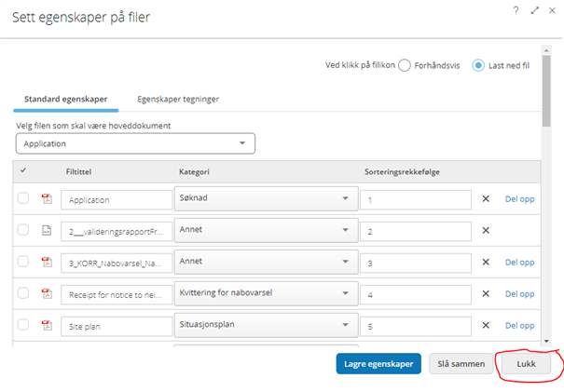Viewport: 564px width, 392px height.
Task: Click sort order field with value 5
Action: tap(416, 326)
